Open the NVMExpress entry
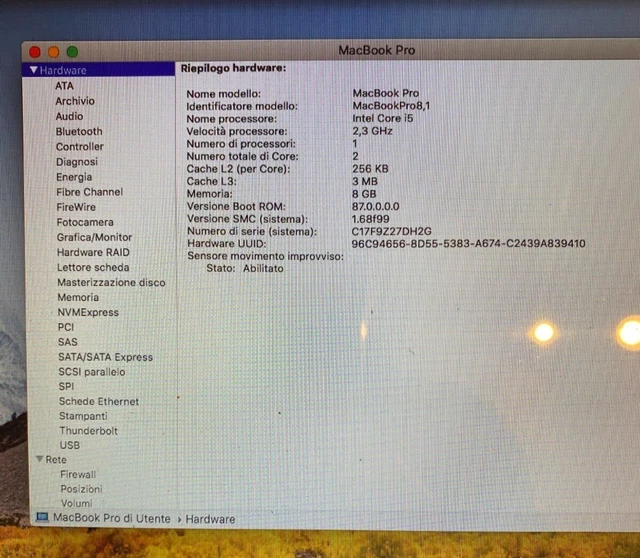This screenshot has height=558, width=640. tap(88, 312)
